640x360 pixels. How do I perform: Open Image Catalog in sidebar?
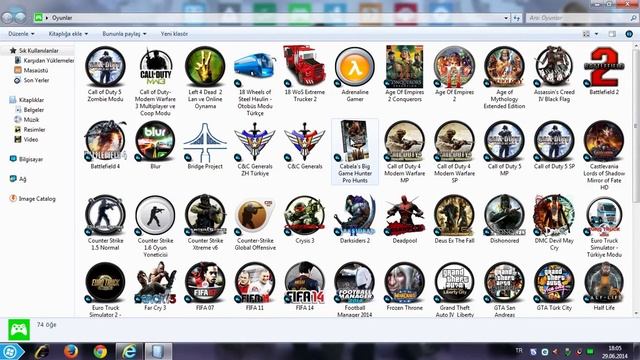click(33, 199)
